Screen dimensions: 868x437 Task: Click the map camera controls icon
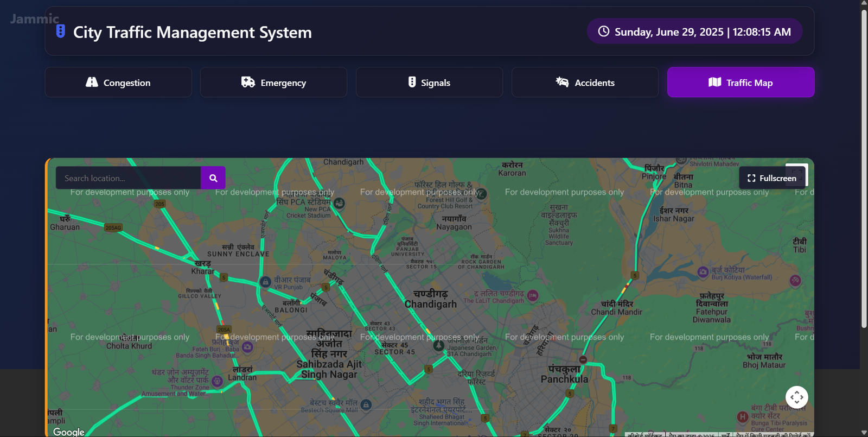[796, 397]
